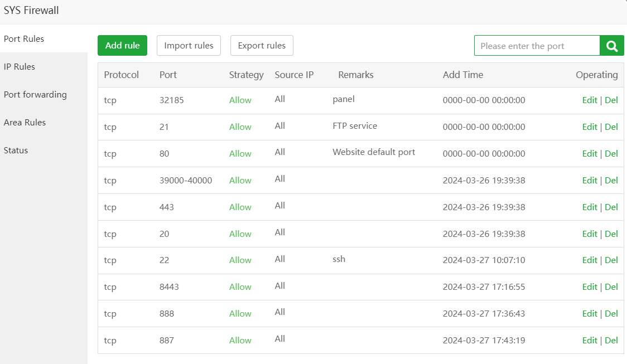The width and height of the screenshot is (627, 364).
Task: Delete the port 887 rule
Action: pos(611,341)
